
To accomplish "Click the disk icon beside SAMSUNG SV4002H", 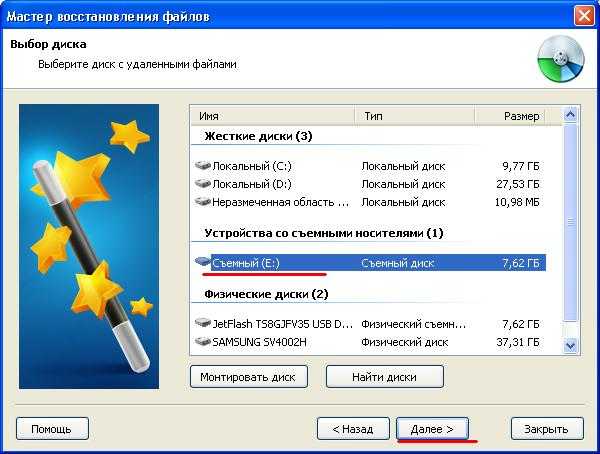I will click(203, 341).
